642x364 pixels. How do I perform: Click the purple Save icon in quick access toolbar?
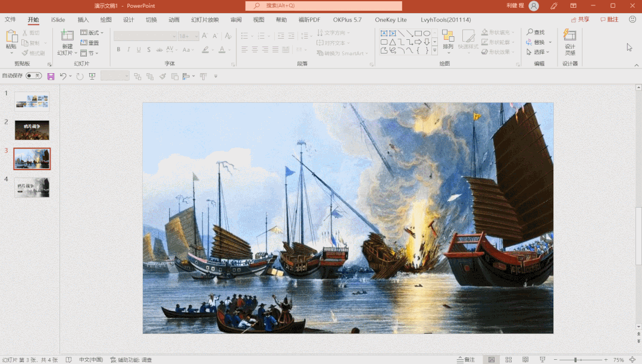51,76
